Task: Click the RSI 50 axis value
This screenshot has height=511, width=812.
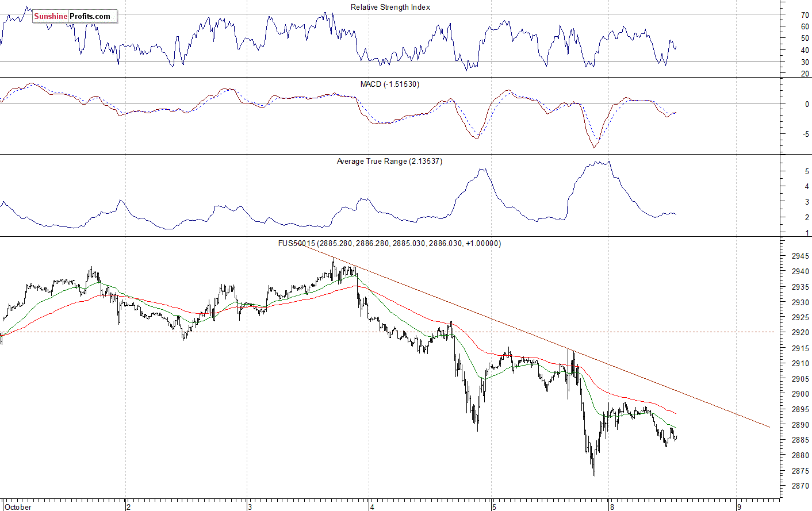Action: coord(805,38)
